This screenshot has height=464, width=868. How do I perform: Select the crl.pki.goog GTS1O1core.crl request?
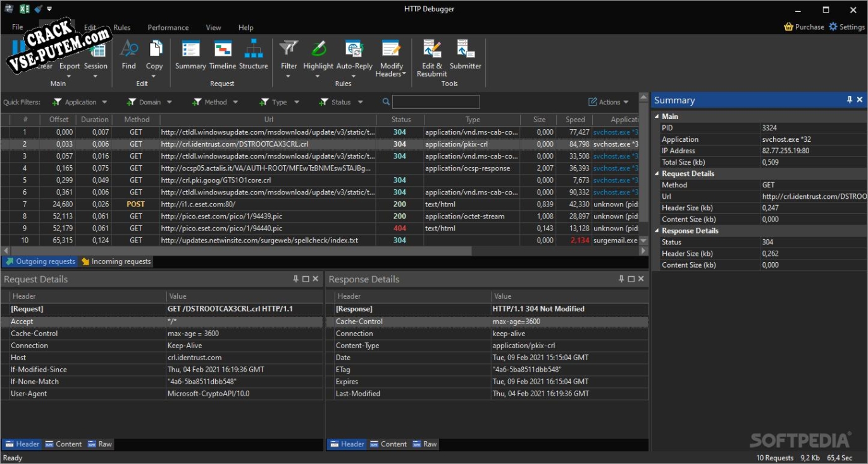click(319, 180)
